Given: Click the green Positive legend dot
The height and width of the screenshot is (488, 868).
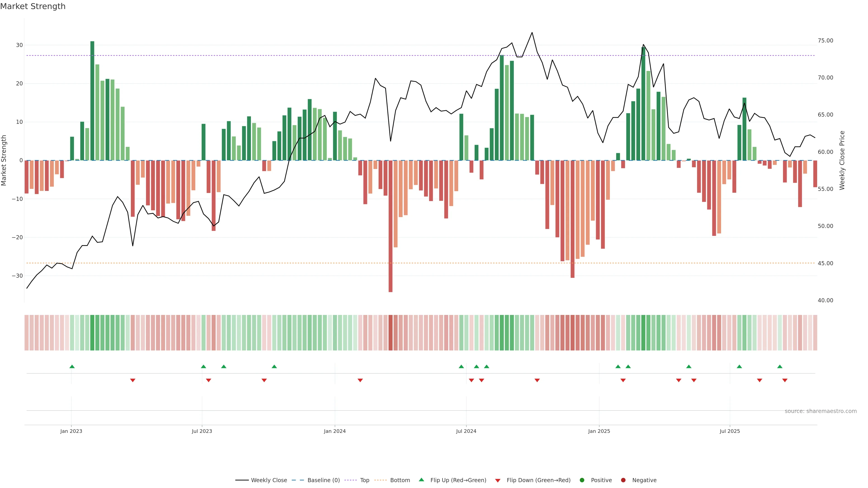Looking at the screenshot, I should 582,480.
